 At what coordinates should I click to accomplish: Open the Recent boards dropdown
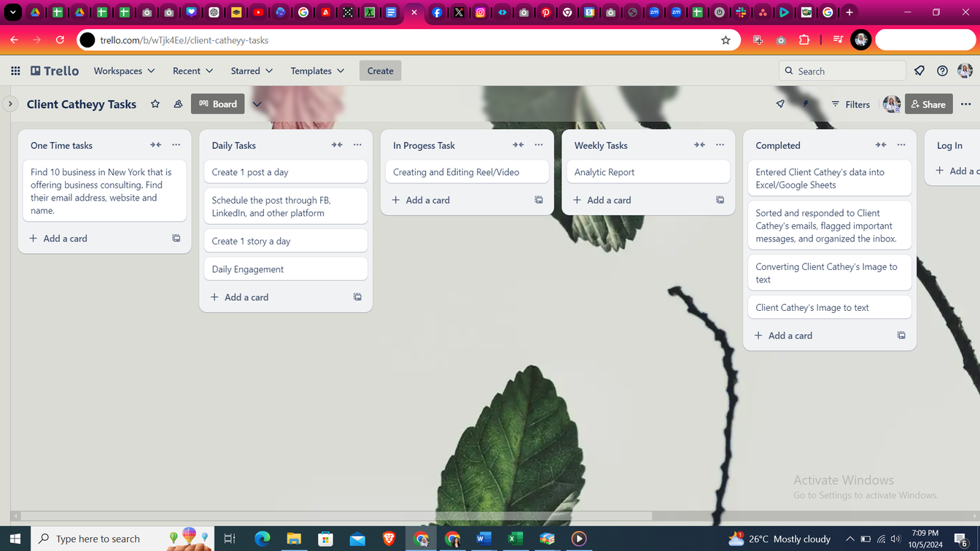(x=192, y=71)
